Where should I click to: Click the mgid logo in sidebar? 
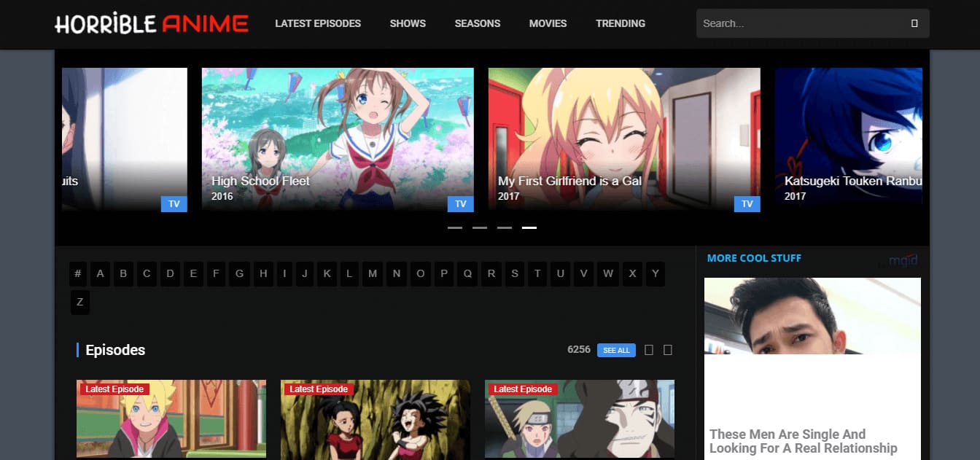[x=903, y=260]
